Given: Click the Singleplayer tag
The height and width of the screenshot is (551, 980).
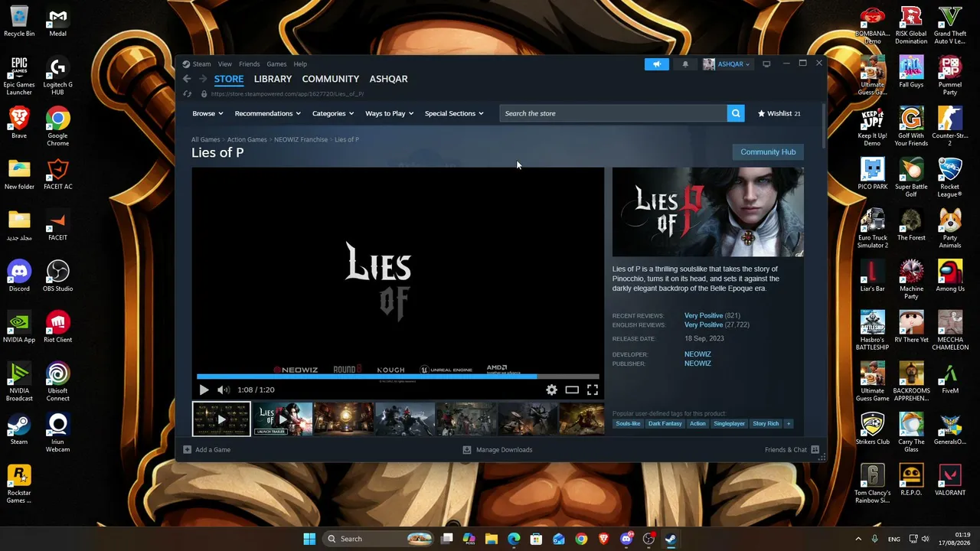Looking at the screenshot, I should 729,423.
